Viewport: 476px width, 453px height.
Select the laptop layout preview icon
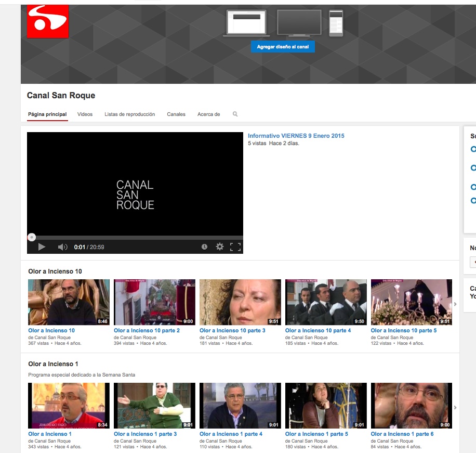[x=246, y=23]
